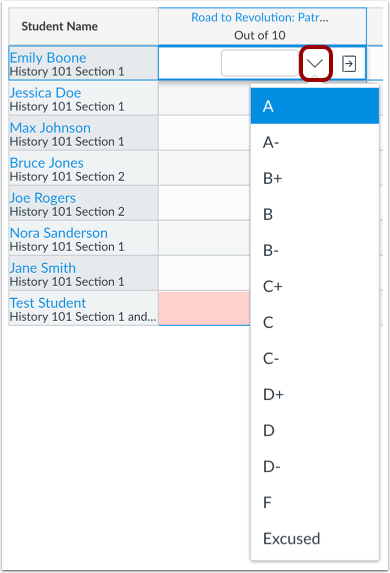Screen dimensions: 390x573
Task: Choose A- in grade menu
Action: [315, 142]
